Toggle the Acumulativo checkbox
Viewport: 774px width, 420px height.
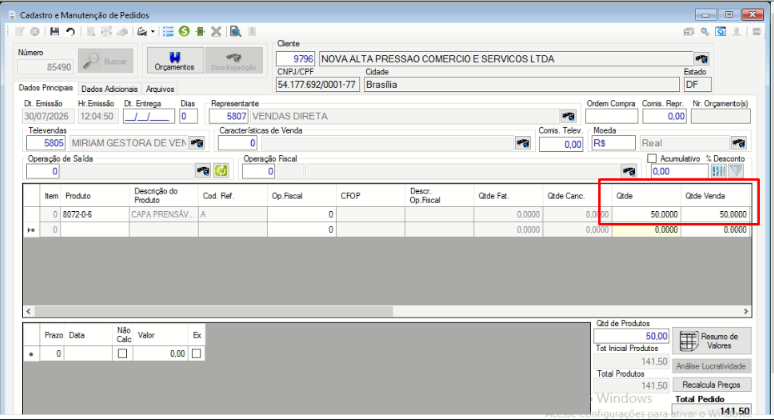(652, 158)
